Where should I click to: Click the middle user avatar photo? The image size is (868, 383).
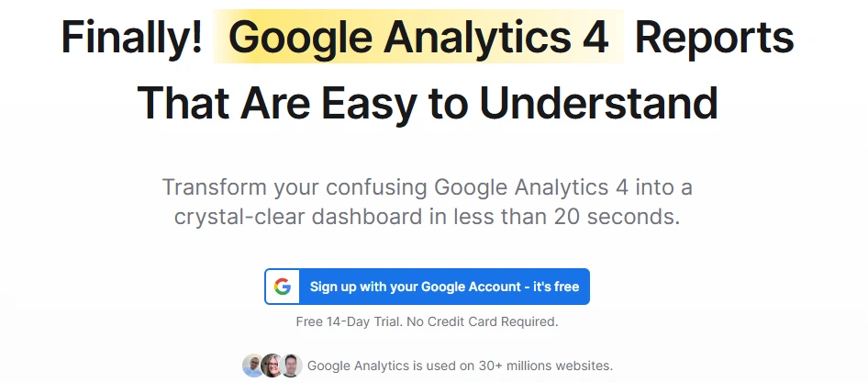[272, 366]
